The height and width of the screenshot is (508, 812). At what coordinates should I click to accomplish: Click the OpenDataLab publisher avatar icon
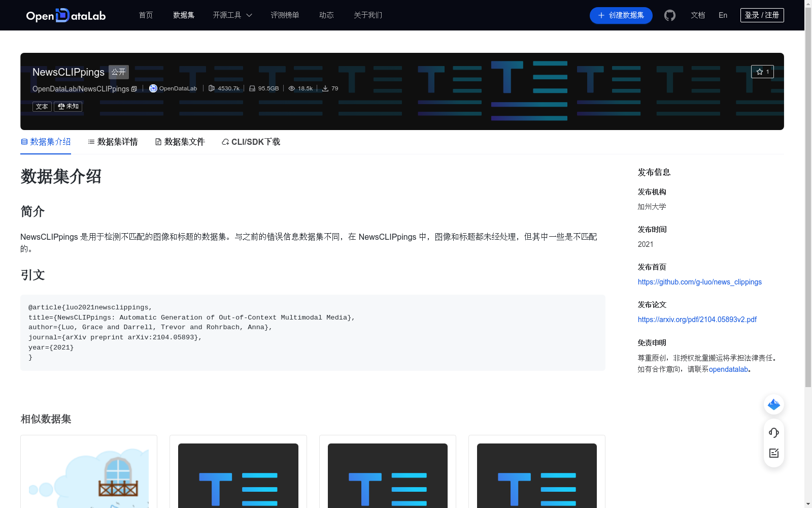[153, 88]
